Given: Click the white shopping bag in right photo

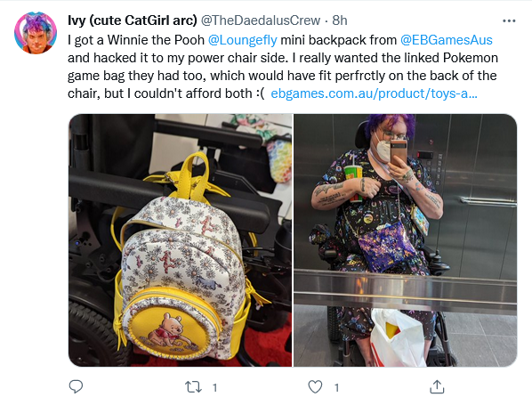Looking at the screenshot, I should pyautogui.click(x=398, y=337).
